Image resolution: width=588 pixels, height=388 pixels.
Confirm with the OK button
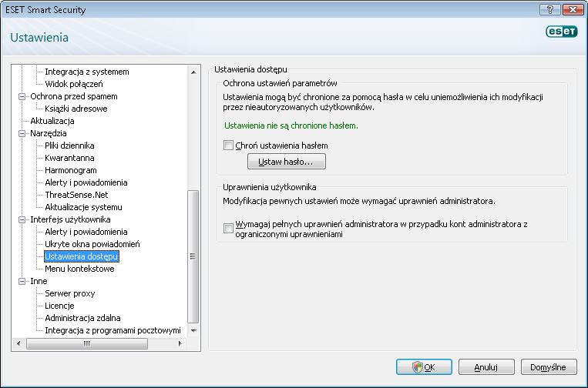point(424,367)
